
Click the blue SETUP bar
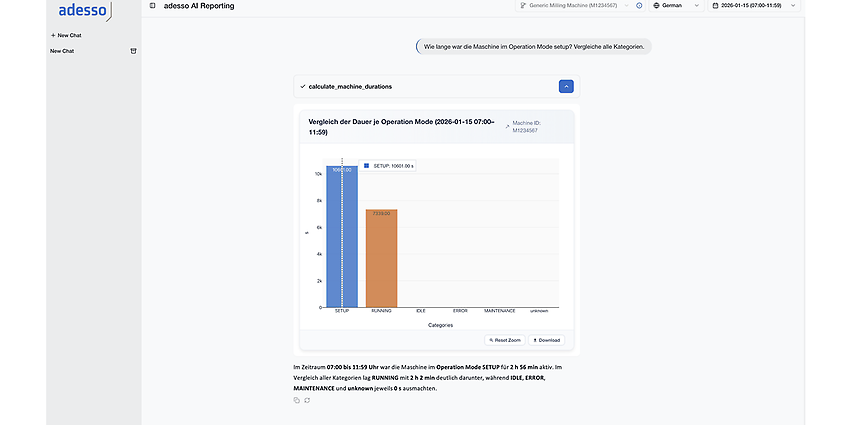pos(342,237)
